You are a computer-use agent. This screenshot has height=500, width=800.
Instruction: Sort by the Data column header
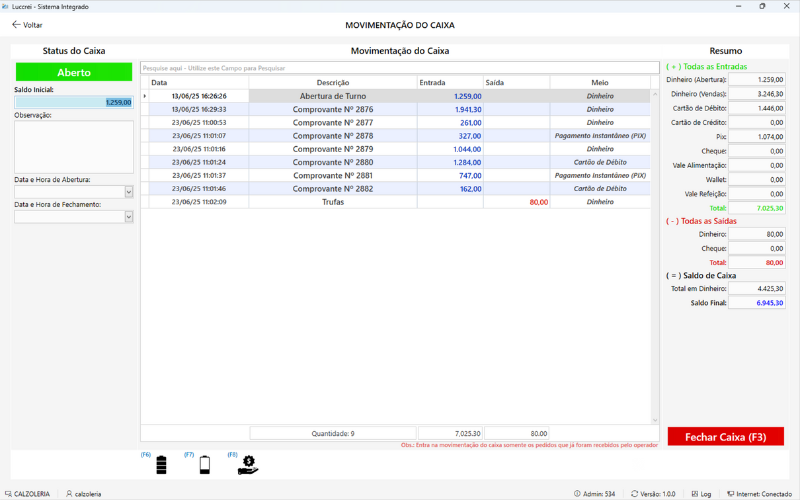pos(198,82)
